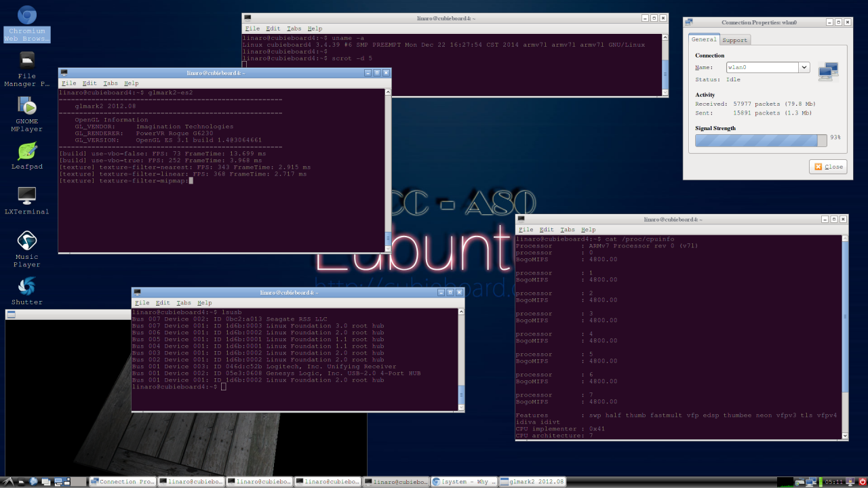Click the 05:11 clock in the tray
This screenshot has height=488, width=868.
(x=835, y=482)
